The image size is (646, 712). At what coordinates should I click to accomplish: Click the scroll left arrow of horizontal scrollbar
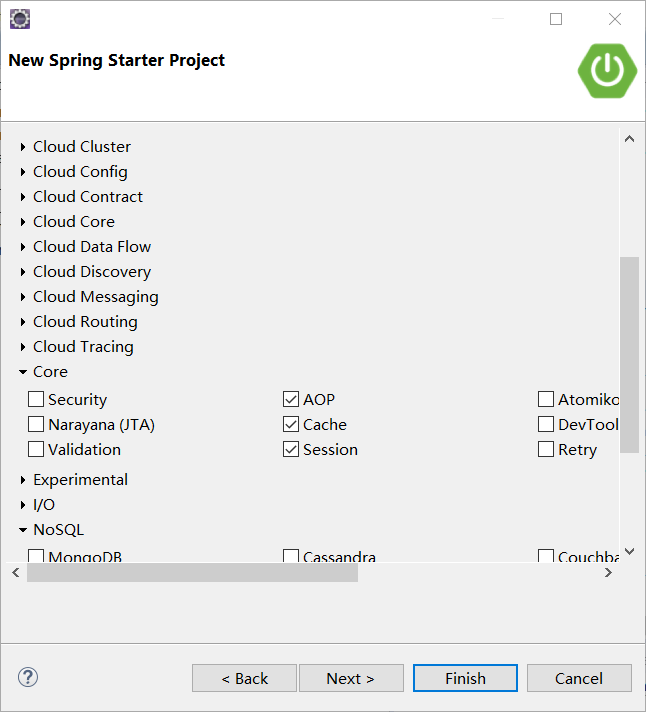(x=16, y=573)
